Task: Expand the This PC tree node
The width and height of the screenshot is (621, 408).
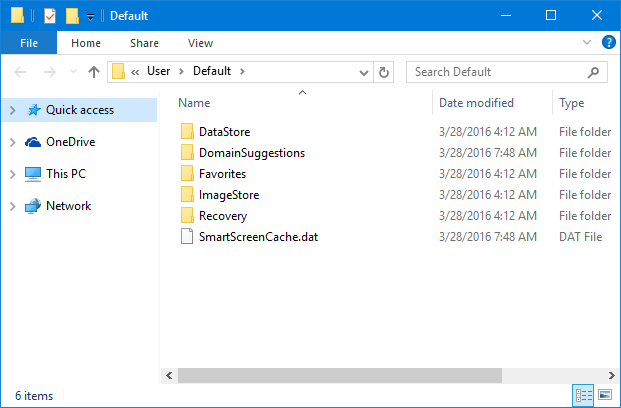Action: pos(13,174)
